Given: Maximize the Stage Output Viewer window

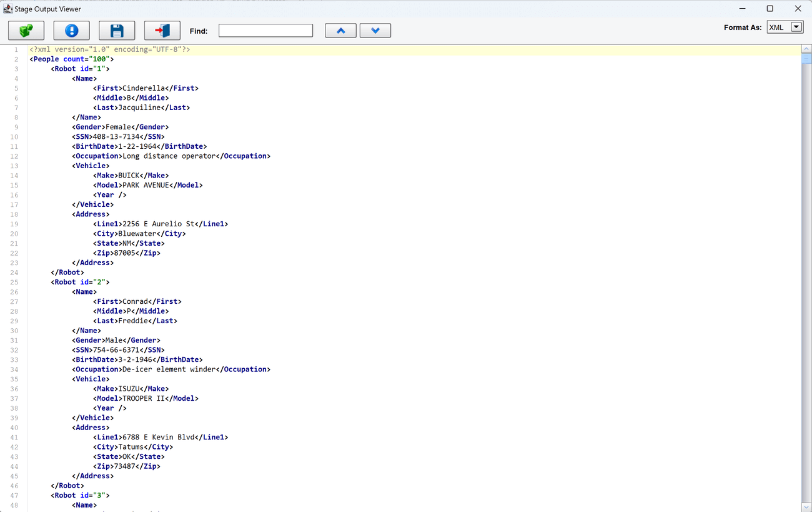Looking at the screenshot, I should [770, 9].
